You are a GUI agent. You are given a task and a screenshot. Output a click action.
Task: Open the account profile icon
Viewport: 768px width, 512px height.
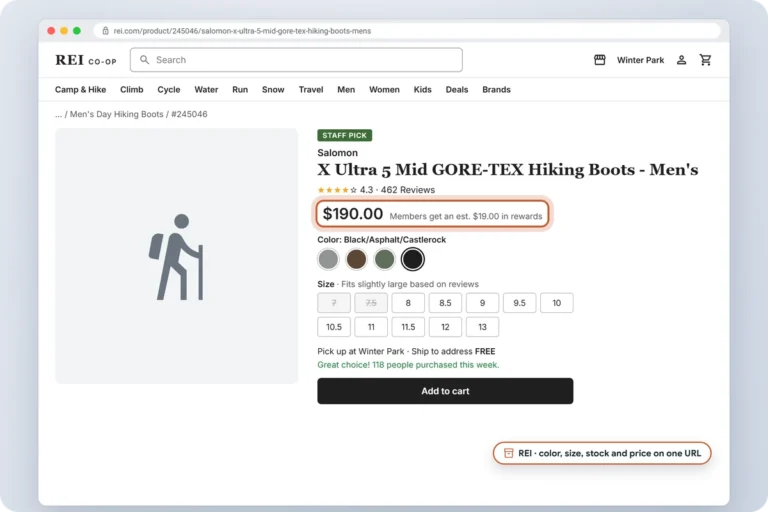point(681,60)
